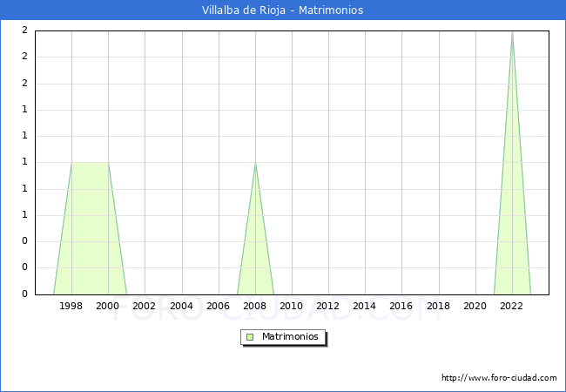
Task: Click the green Matrimonios legend swatch
Action: [x=250, y=337]
